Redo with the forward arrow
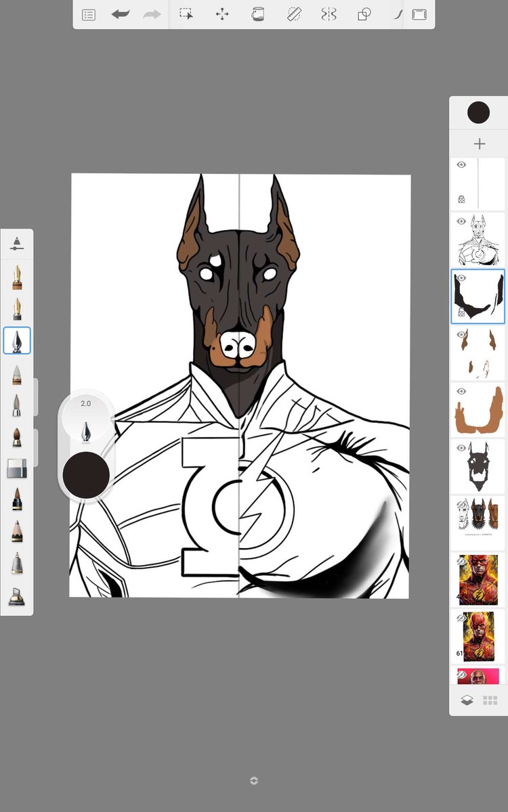Screen dimensions: 508x812 point(152,14)
